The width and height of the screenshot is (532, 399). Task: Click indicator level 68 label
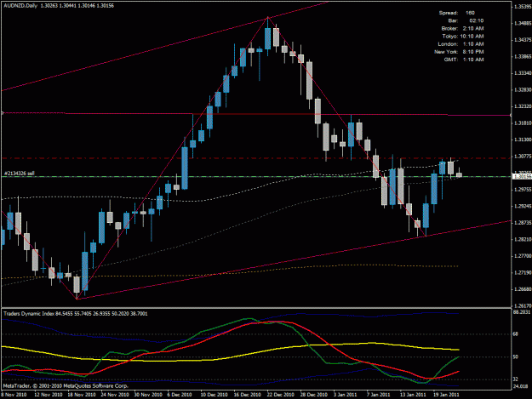(x=516, y=334)
